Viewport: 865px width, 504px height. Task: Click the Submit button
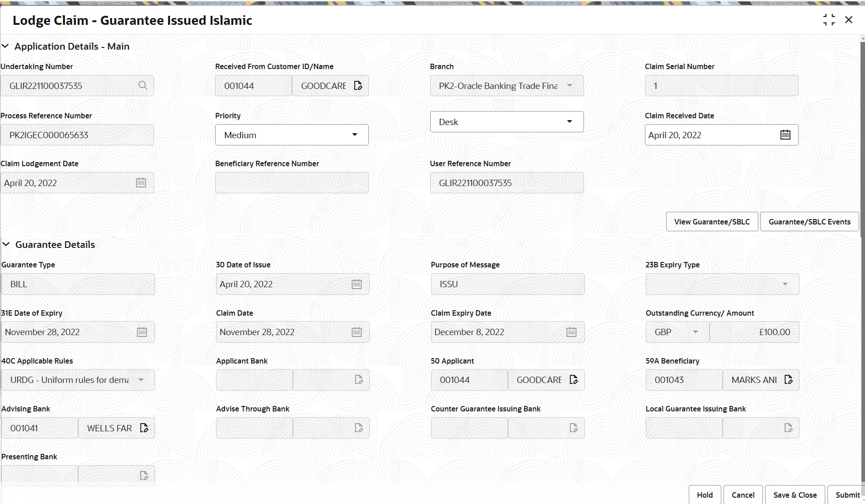(x=847, y=495)
